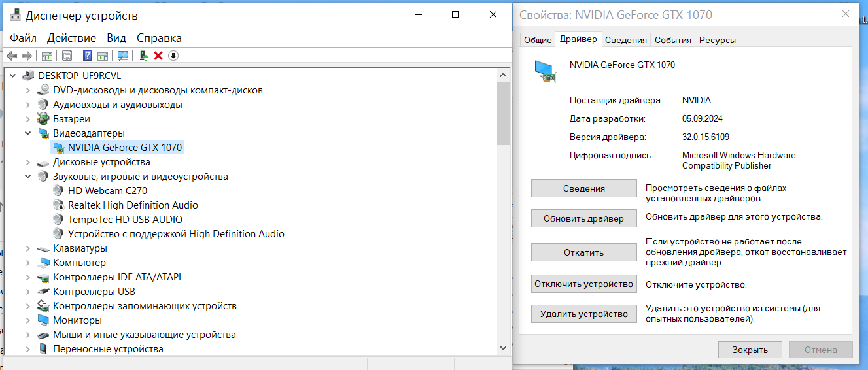Click the Закрыть button
The height and width of the screenshot is (370, 868).
[750, 350]
